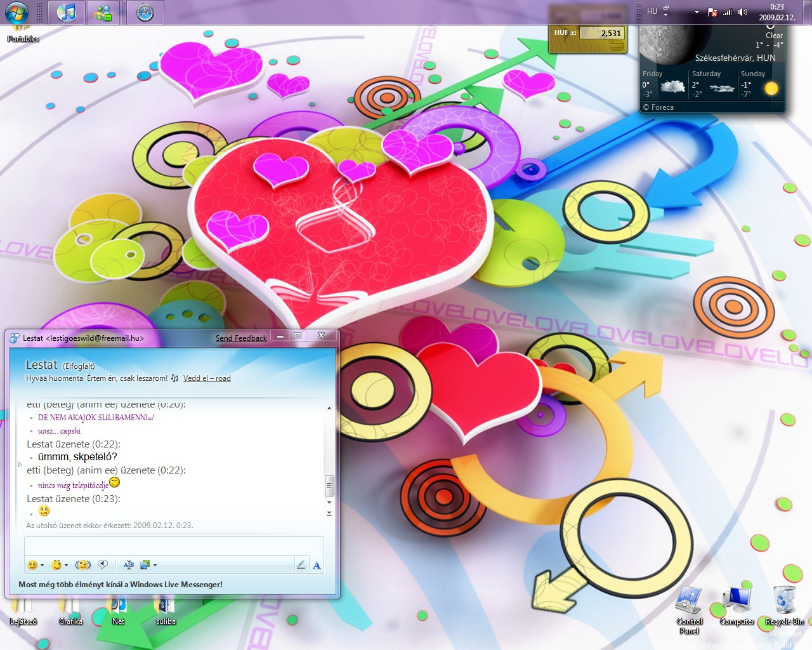Click the Lestat contact name
The image size is (812, 650).
[x=41, y=365]
